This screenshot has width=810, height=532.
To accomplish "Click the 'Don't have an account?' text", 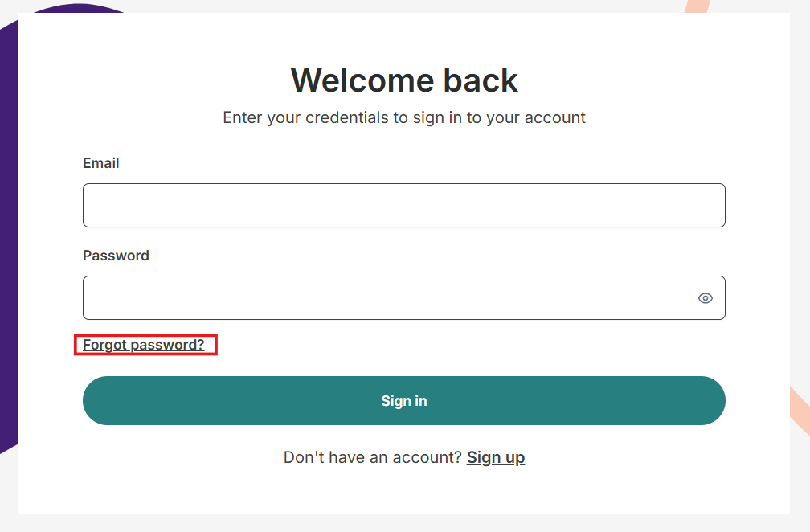I will 373,457.
